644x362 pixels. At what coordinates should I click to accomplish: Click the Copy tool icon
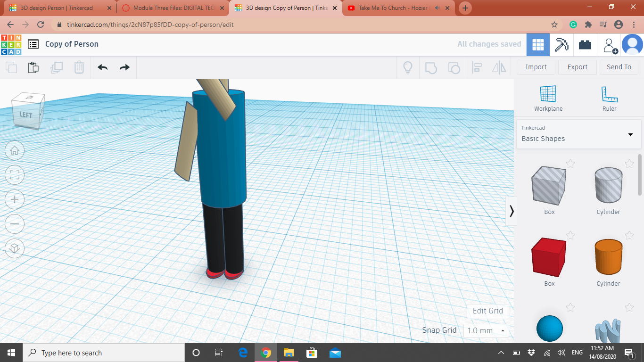coord(11,67)
